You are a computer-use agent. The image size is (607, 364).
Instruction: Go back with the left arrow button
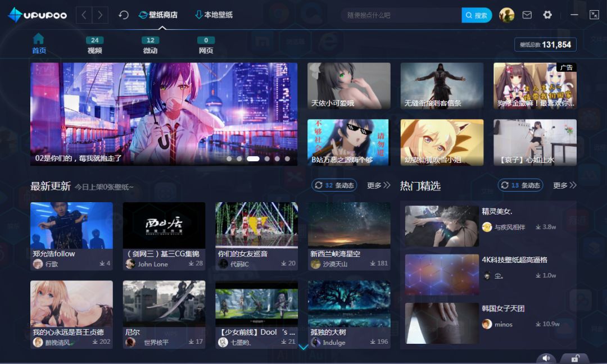(x=84, y=15)
